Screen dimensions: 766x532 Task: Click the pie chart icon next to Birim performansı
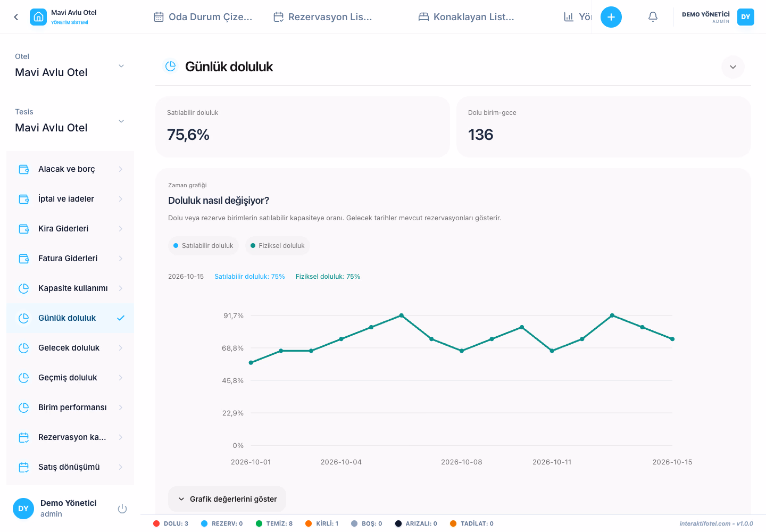pos(24,408)
